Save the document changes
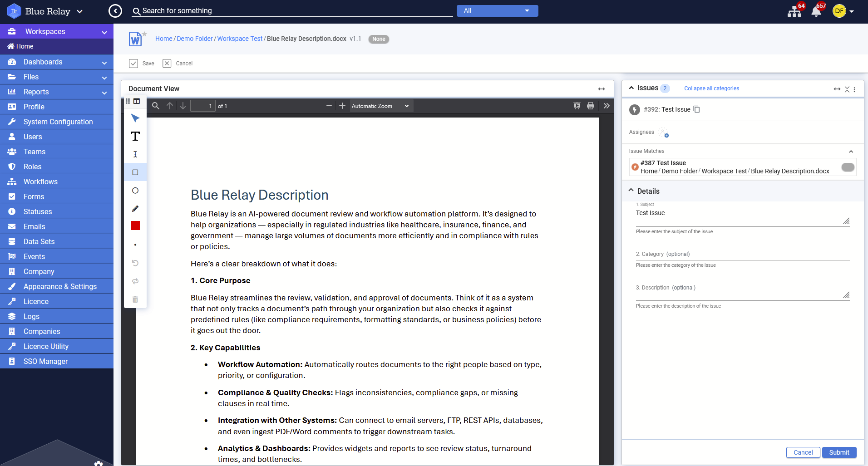The image size is (868, 466). pyautogui.click(x=141, y=64)
